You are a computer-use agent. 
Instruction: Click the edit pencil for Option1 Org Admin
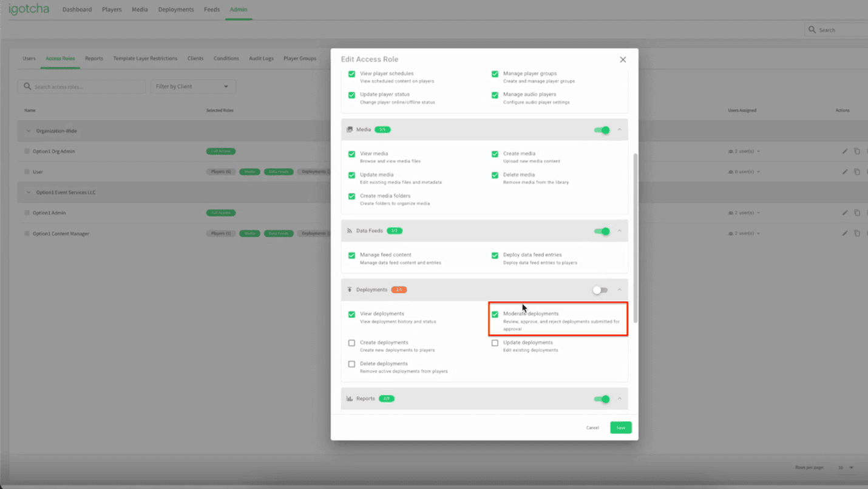click(845, 151)
